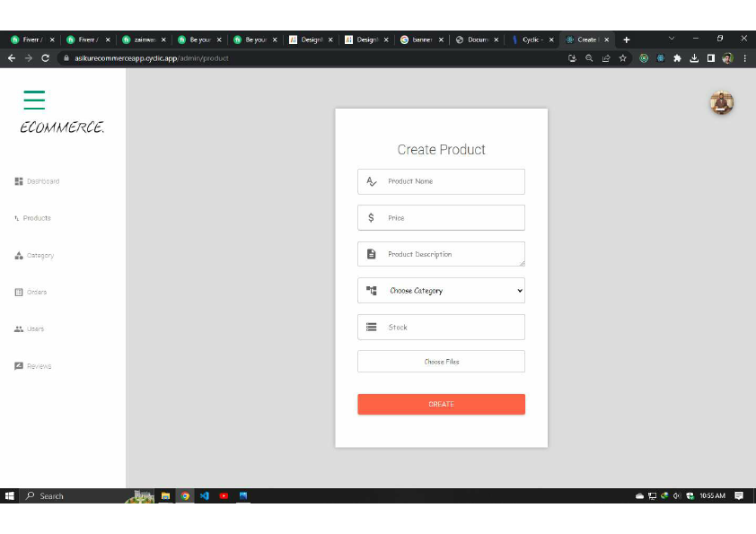
Task: Open browser downloads icon
Action: [694, 58]
